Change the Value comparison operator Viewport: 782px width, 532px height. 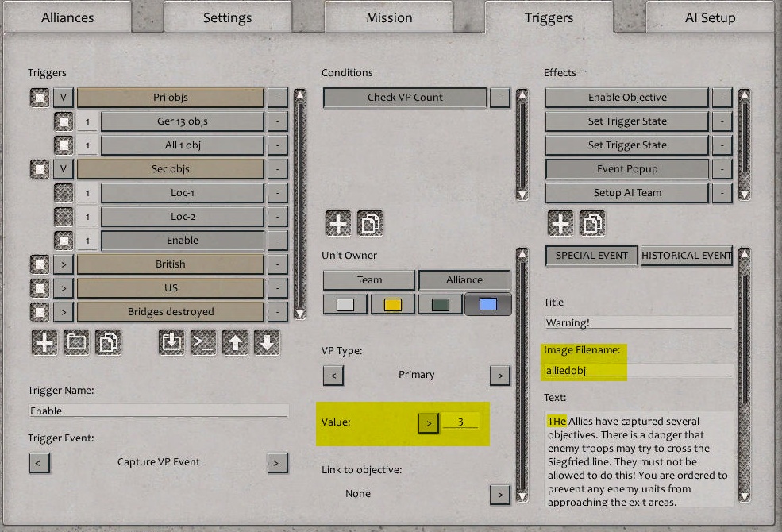[429, 423]
